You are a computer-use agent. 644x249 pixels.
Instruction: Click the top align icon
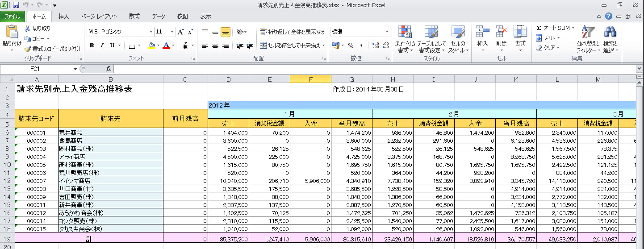click(205, 32)
